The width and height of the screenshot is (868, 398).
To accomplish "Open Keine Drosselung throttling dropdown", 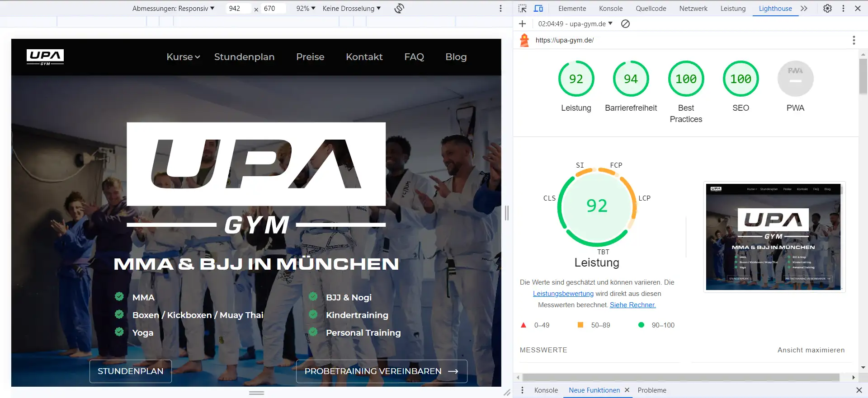I will point(352,9).
